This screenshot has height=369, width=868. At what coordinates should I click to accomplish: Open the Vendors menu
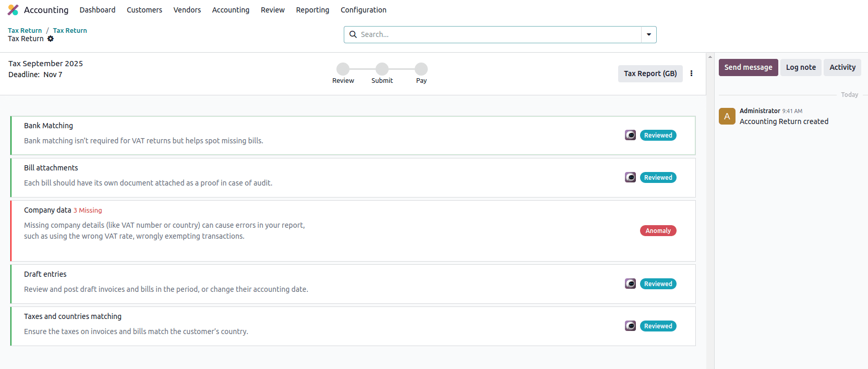tap(187, 10)
